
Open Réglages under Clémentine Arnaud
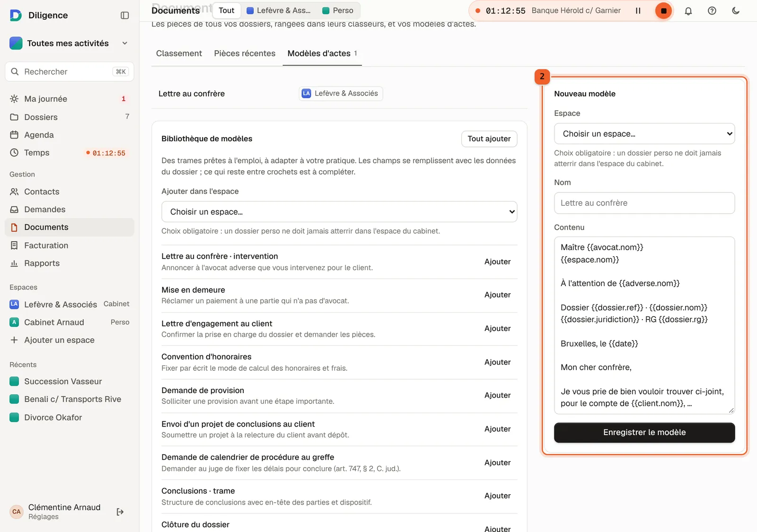(x=44, y=516)
